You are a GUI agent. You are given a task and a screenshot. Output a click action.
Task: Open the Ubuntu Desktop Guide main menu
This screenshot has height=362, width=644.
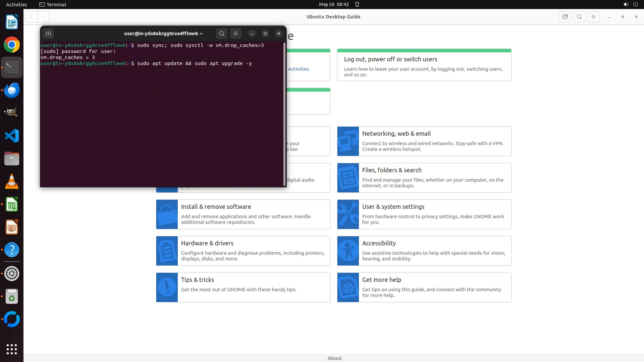tap(593, 17)
